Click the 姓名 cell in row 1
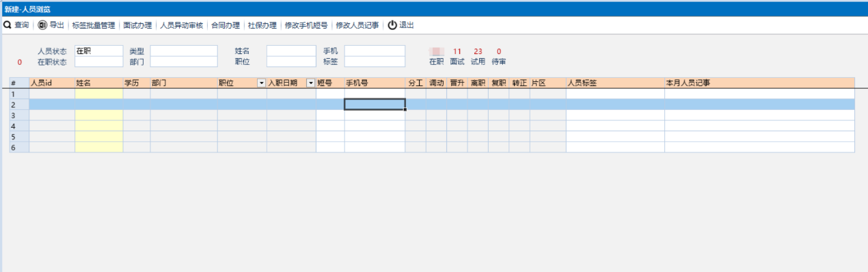The width and height of the screenshot is (868, 272). (x=99, y=94)
